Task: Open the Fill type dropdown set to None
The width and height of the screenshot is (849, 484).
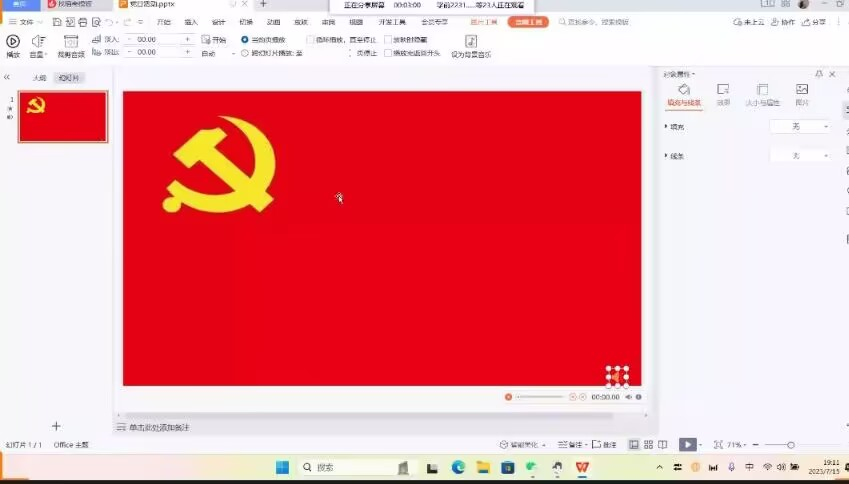Action: tap(799, 127)
